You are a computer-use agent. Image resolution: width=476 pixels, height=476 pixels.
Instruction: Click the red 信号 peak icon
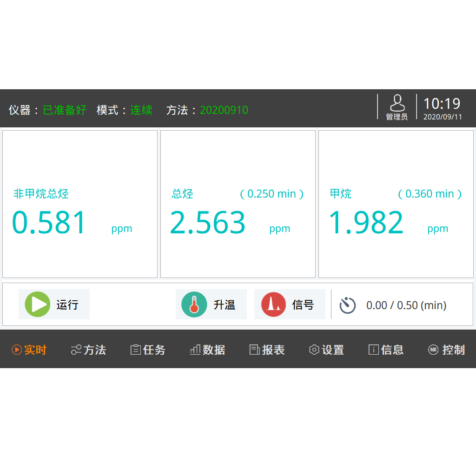coord(273,304)
